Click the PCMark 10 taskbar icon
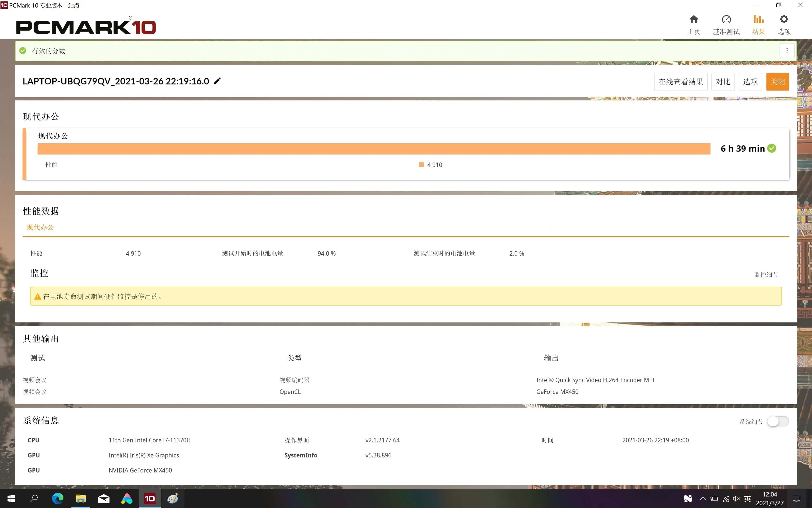This screenshot has height=508, width=812. click(x=150, y=499)
